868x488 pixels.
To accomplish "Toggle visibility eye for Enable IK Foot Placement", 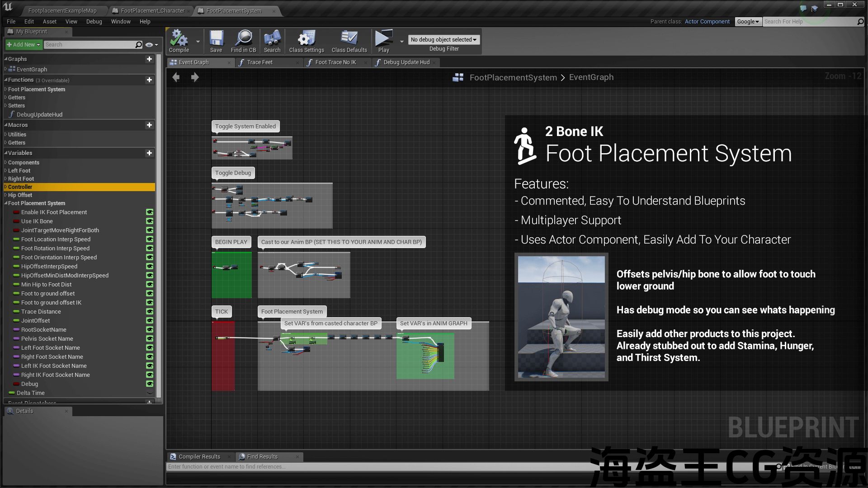I will (x=150, y=212).
